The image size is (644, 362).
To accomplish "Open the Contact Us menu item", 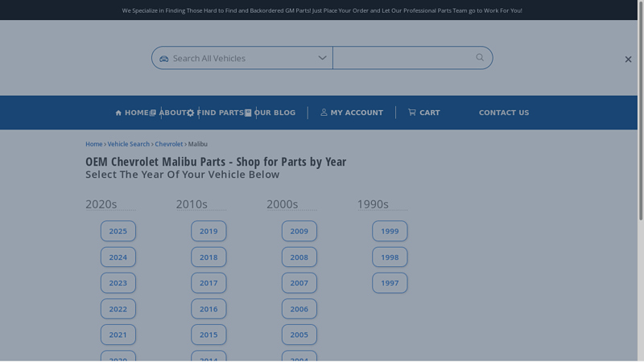I will coord(504,113).
